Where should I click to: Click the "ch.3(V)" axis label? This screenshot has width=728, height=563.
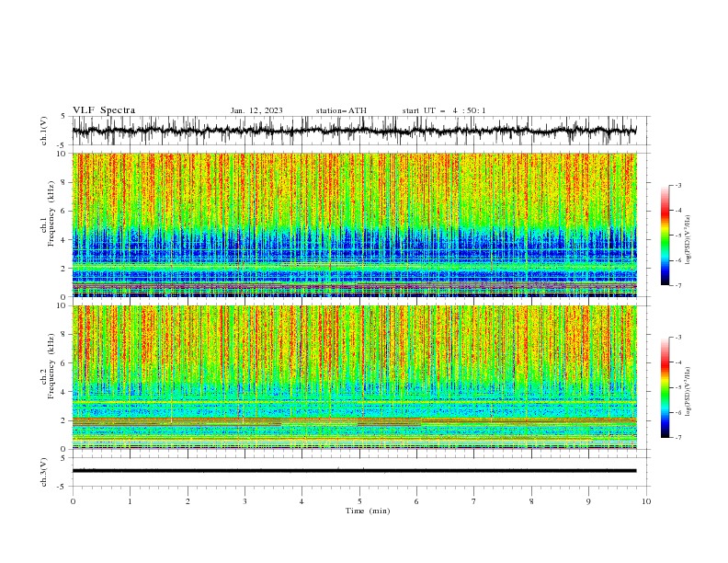pyautogui.click(x=44, y=472)
